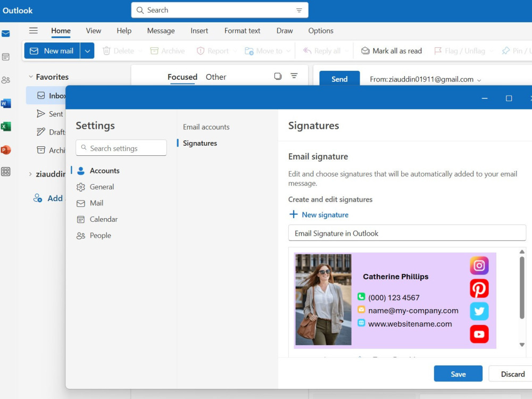Click Add account link in folder pane

48,198
